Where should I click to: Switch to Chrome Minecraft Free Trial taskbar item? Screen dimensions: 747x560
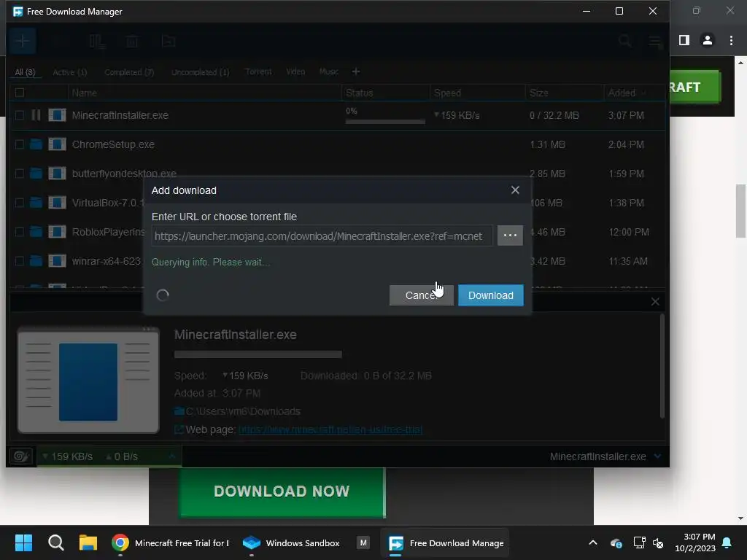(171, 542)
